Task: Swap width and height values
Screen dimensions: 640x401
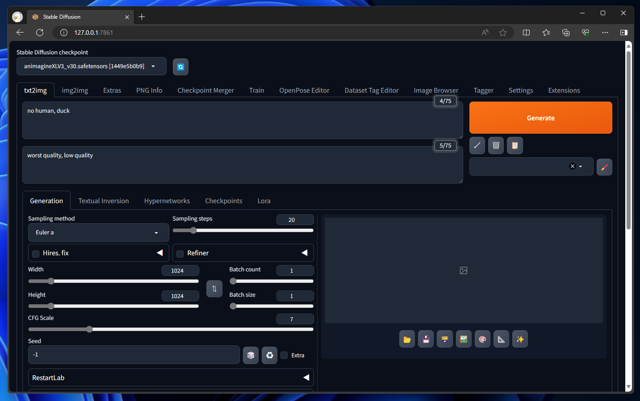Action: 214,289
